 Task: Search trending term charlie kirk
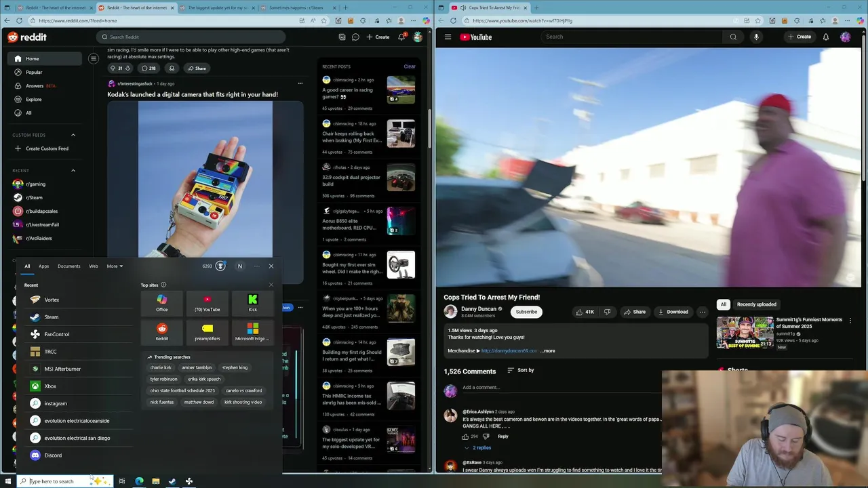click(161, 367)
